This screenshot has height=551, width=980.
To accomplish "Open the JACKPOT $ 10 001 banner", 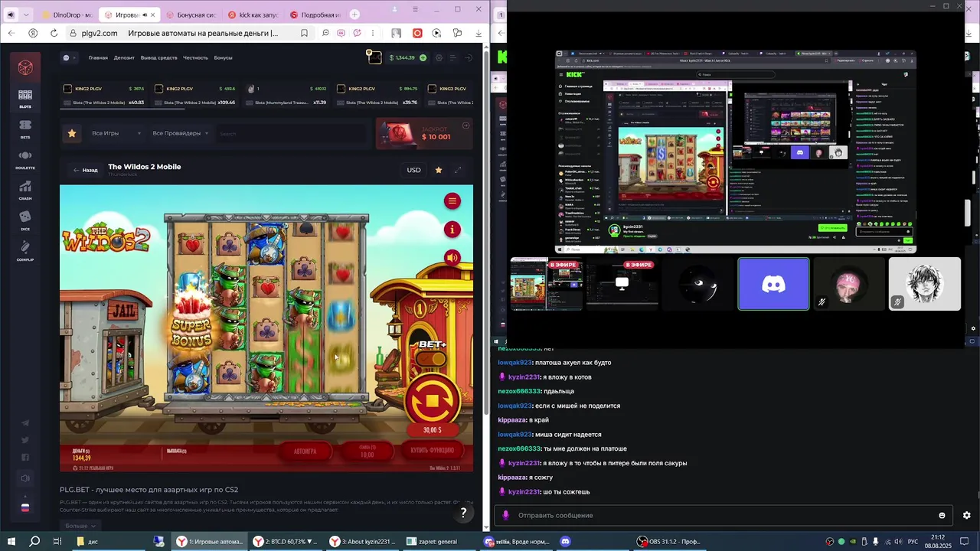I will pyautogui.click(x=424, y=133).
